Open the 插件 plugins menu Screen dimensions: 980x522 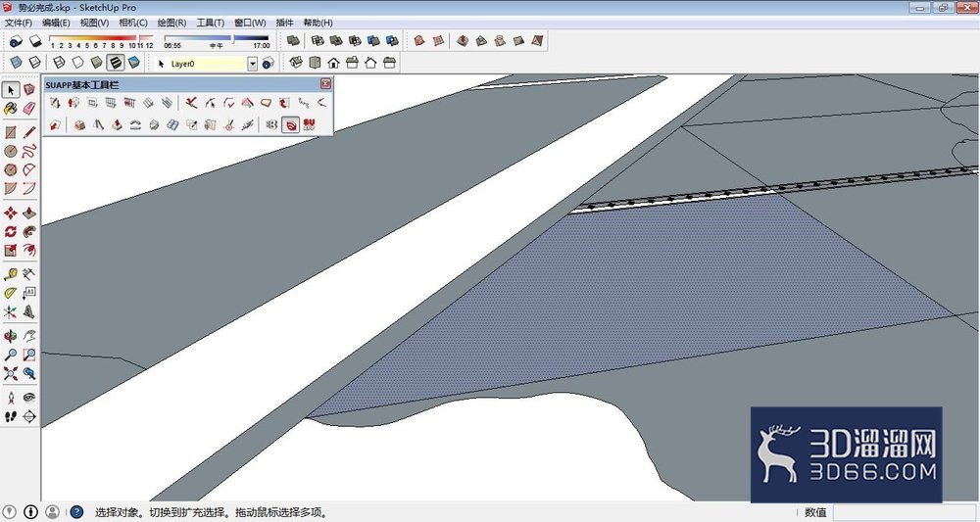pos(284,23)
